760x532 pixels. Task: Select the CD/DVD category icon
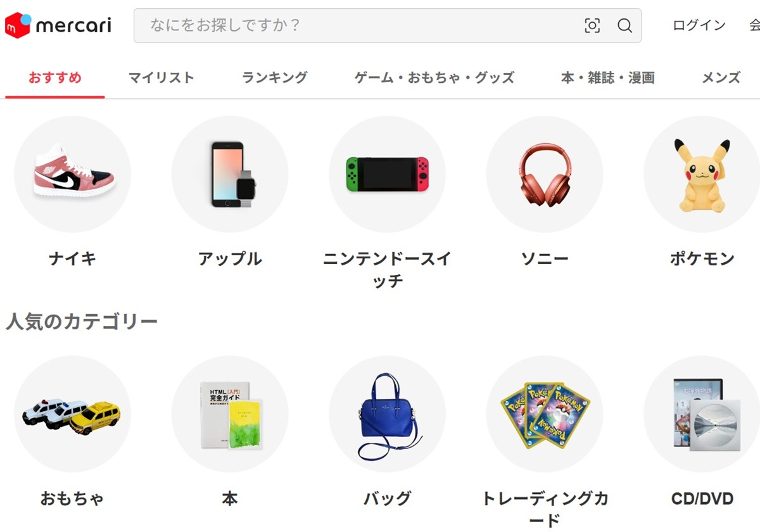pyautogui.click(x=702, y=414)
